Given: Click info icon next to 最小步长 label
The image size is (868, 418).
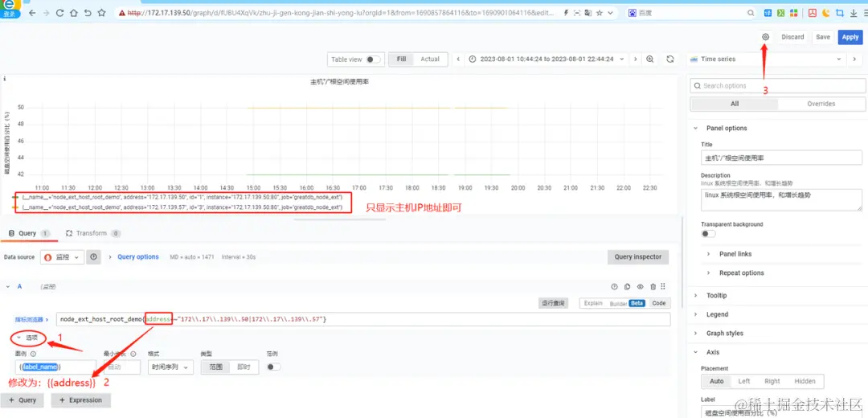Looking at the screenshot, I should pyautogui.click(x=133, y=354).
